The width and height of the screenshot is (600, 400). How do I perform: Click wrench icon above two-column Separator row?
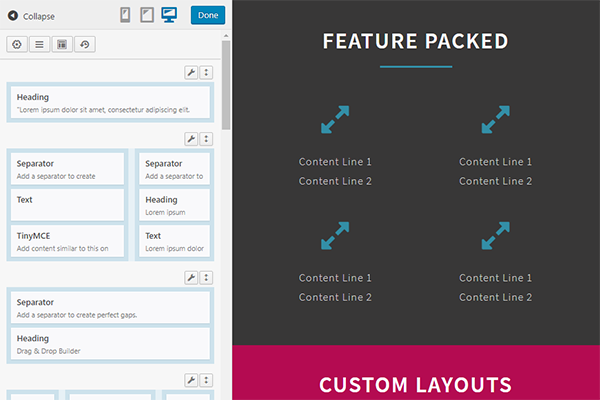192,139
